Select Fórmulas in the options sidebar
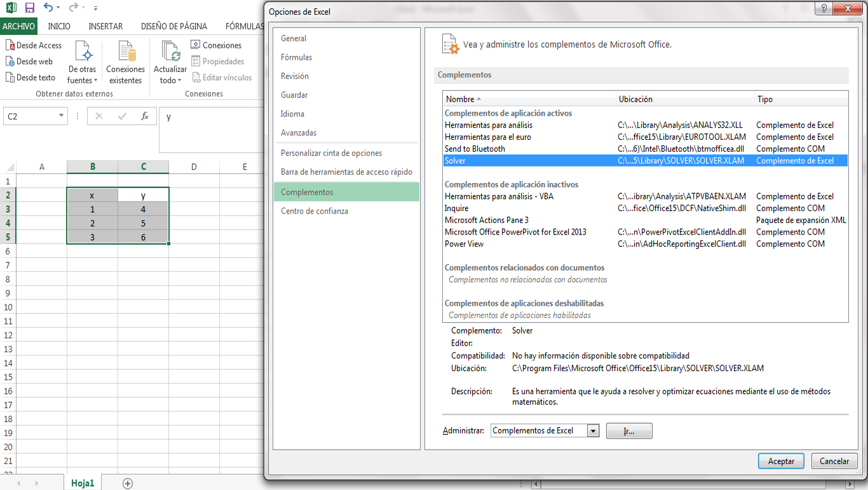Viewport: 868px width, 490px height. tap(296, 57)
